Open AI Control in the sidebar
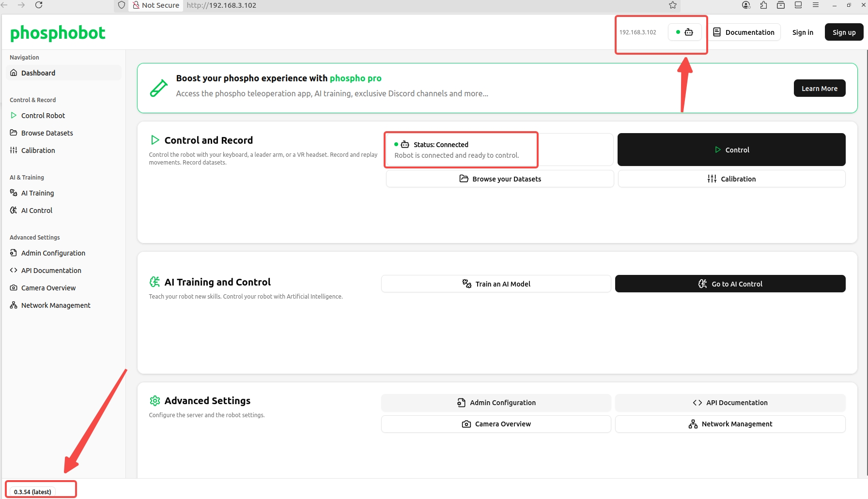Screen dimensions: 868x499 tap(63, 211)
